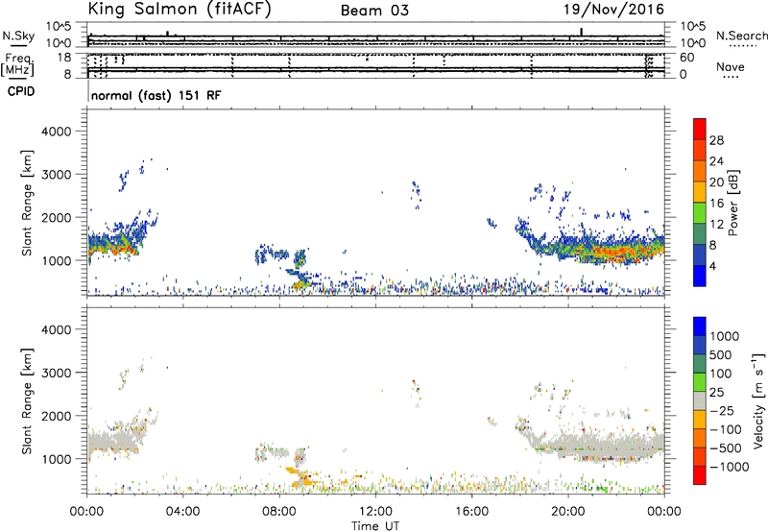Click the date "19/Nov/2016"
768x532 pixels.
pyautogui.click(x=614, y=10)
